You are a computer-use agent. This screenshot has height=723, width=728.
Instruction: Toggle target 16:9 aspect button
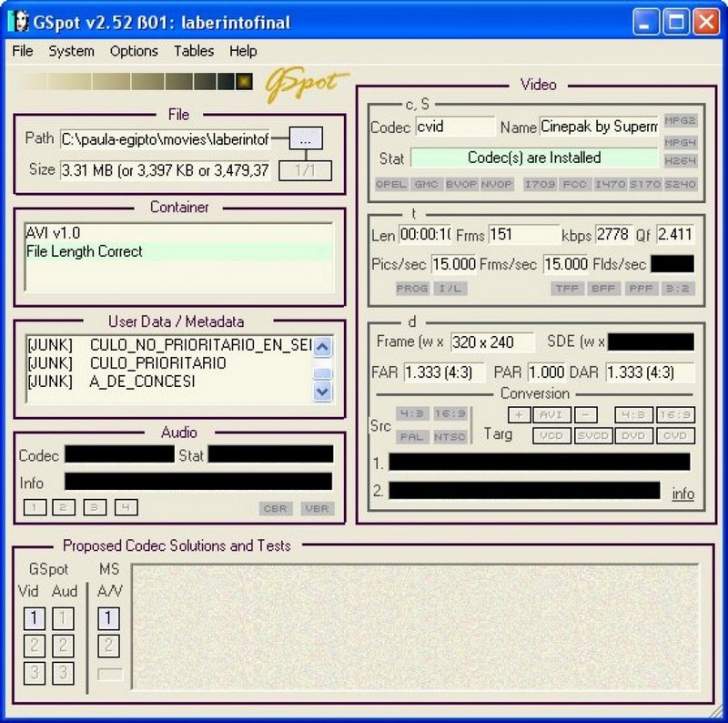point(675,415)
